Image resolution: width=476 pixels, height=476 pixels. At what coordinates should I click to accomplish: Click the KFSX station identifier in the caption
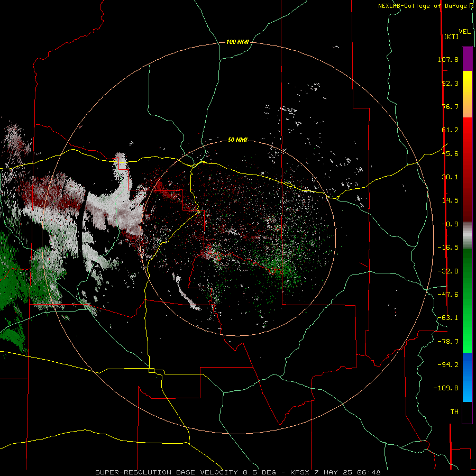pos(300,472)
